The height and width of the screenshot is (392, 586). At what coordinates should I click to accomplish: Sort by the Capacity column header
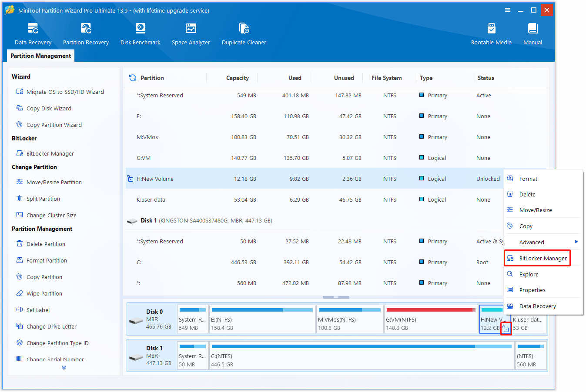tap(238, 78)
